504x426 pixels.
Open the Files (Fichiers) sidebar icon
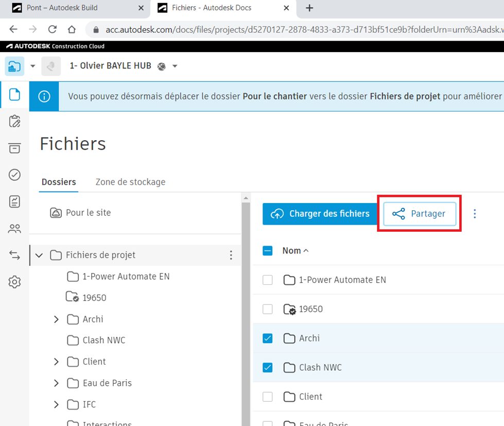14,95
